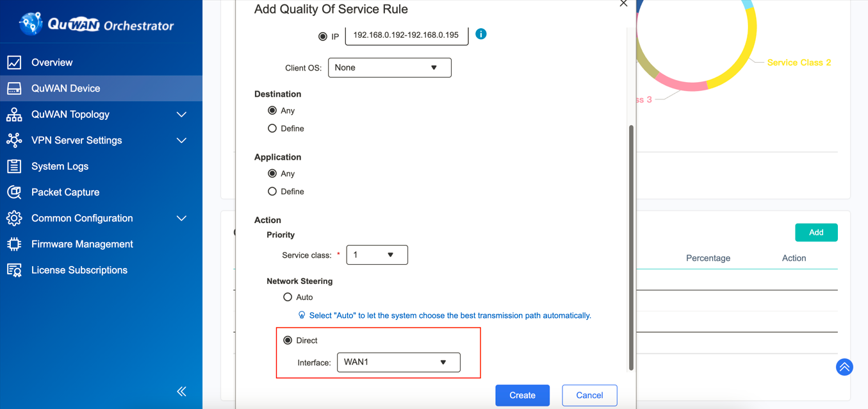Collapse the sidebar with double-chevron icon
The image size is (868, 409).
coord(181,391)
